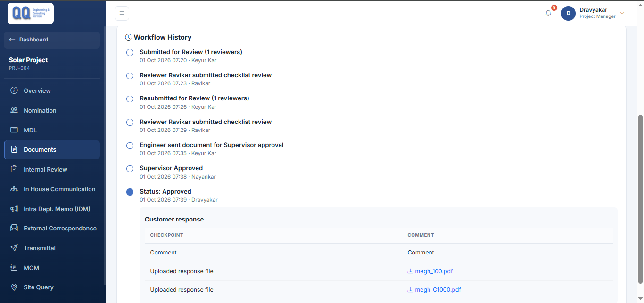
Task: Select the Documents menu item
Action: (52, 149)
